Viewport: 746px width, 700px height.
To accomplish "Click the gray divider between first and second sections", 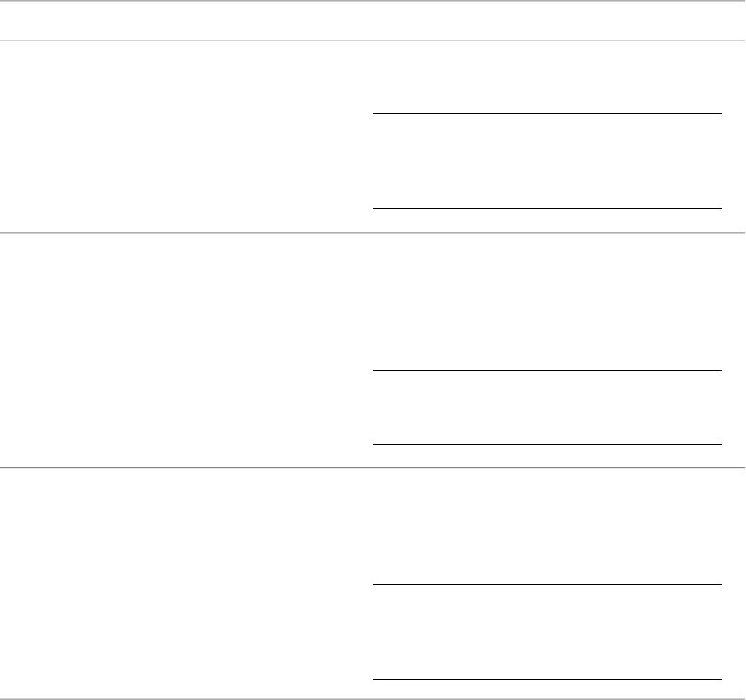I will (372, 232).
